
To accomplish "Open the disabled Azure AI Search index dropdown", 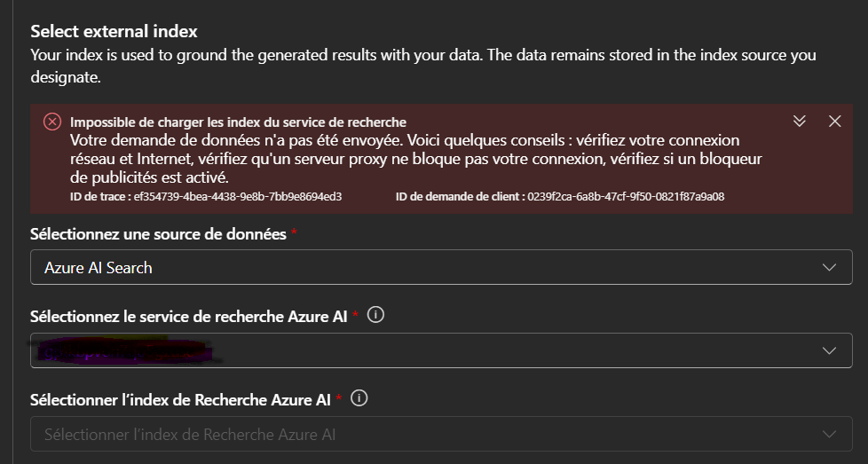I will [426, 435].
